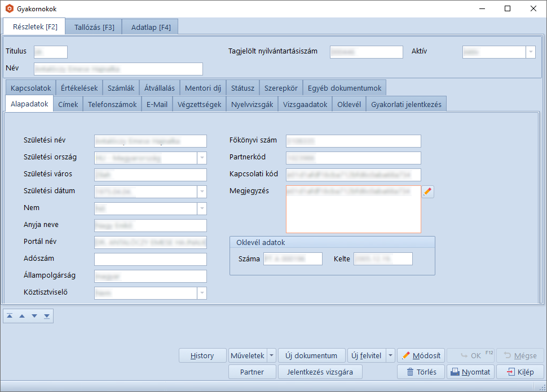Click the pencil edit icon beside Megjegyzés
547x392 pixels.
[x=428, y=192]
